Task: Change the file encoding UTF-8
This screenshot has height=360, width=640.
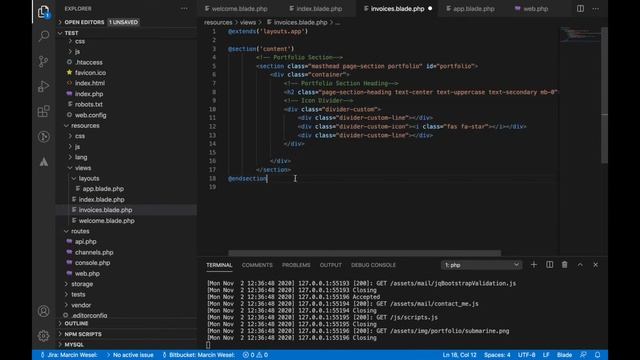Action: [x=527, y=355]
